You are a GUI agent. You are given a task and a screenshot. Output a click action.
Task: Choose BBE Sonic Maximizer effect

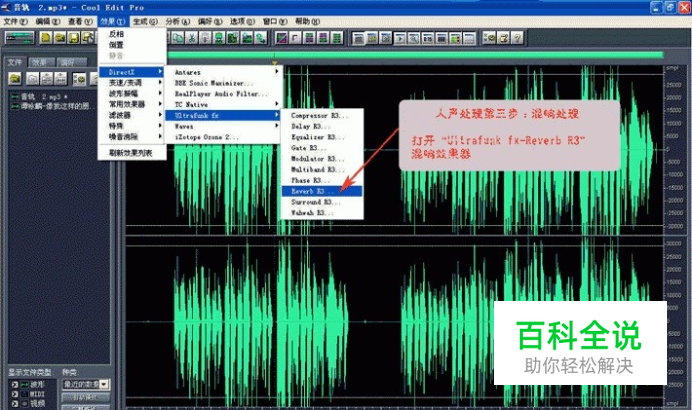tap(223, 83)
